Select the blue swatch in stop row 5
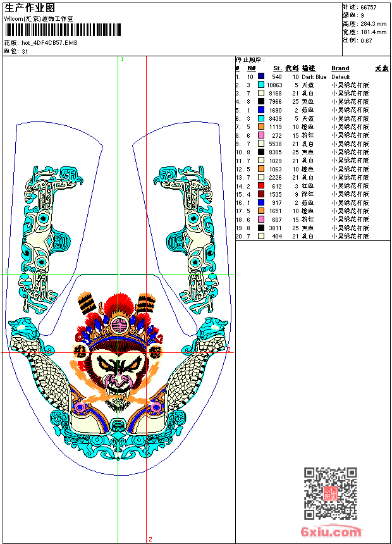The image size is (392, 544). [x=261, y=109]
